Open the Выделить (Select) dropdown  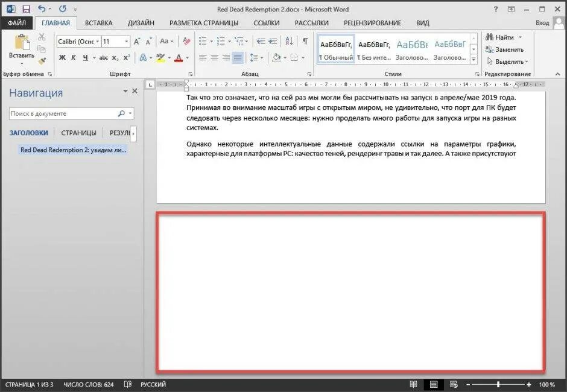(x=507, y=62)
